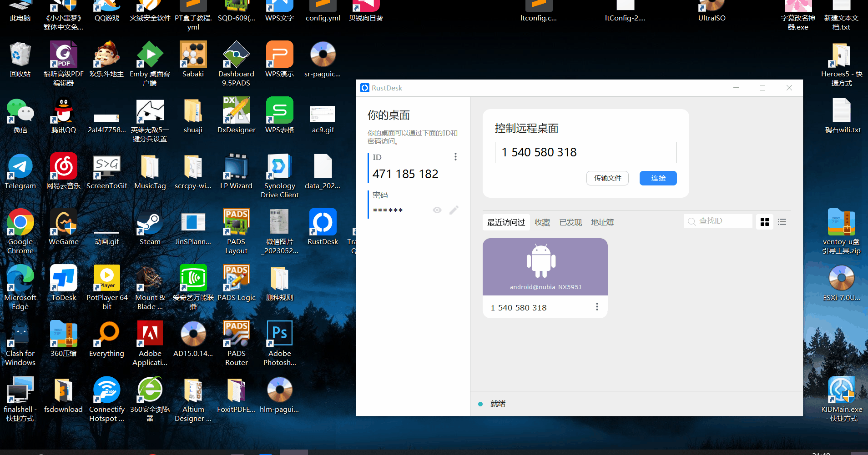This screenshot has height=455, width=868.
Task: Edit the password using the pencil icon
Action: [x=454, y=210]
